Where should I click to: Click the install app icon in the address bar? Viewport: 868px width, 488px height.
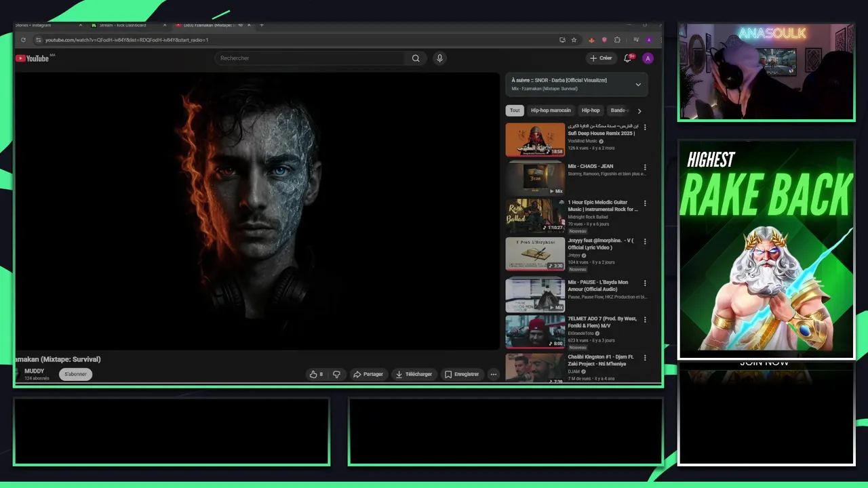(562, 40)
